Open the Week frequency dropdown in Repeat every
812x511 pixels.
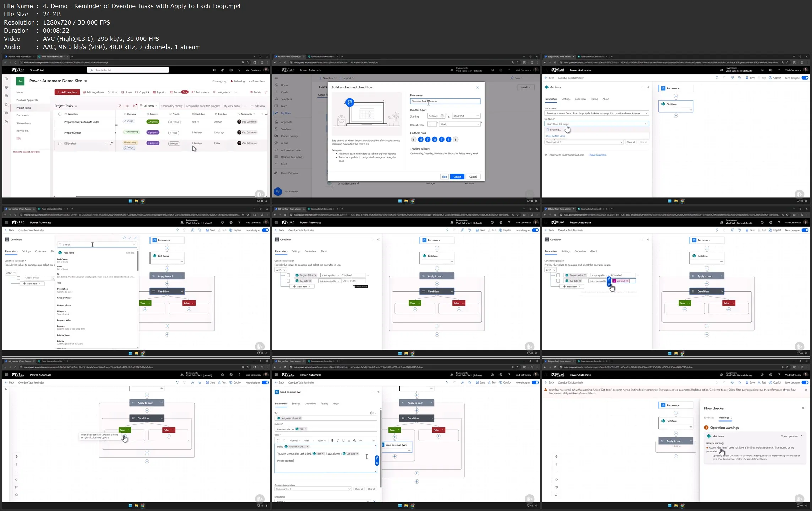click(459, 124)
